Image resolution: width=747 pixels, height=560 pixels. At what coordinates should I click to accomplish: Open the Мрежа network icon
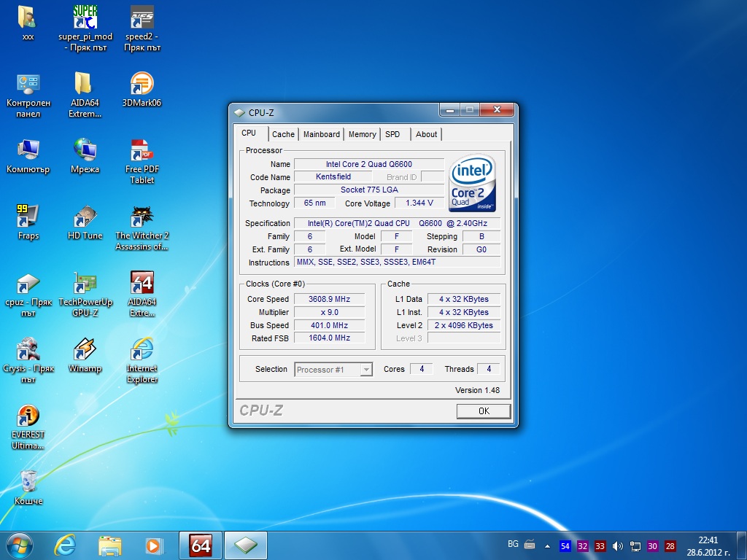[85, 156]
